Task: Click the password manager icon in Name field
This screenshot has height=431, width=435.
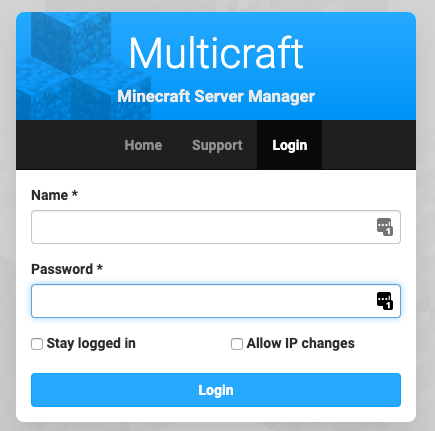Action: [385, 227]
